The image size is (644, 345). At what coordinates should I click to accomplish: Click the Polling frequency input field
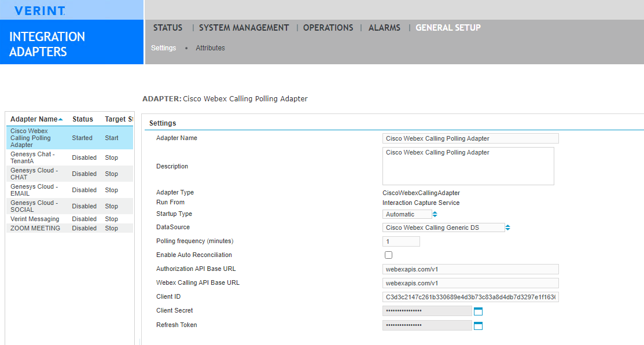(401, 241)
